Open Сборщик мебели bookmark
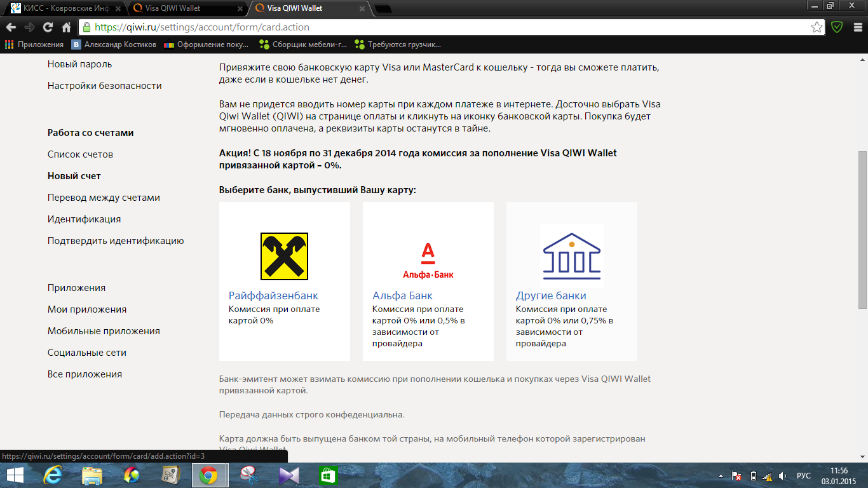Image resolution: width=868 pixels, height=488 pixels. point(303,44)
